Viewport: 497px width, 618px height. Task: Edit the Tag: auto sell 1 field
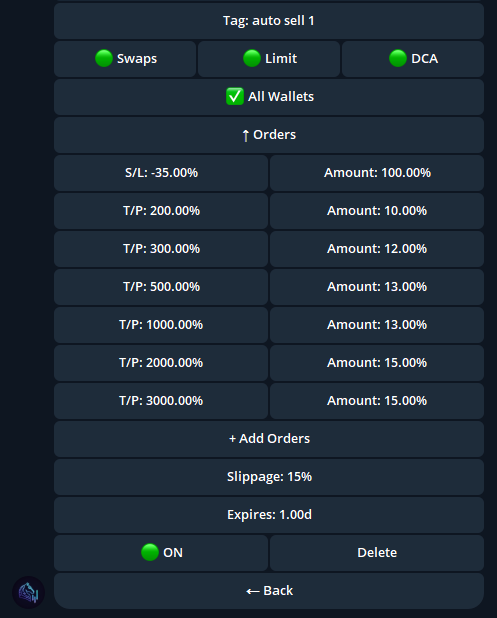coord(269,21)
